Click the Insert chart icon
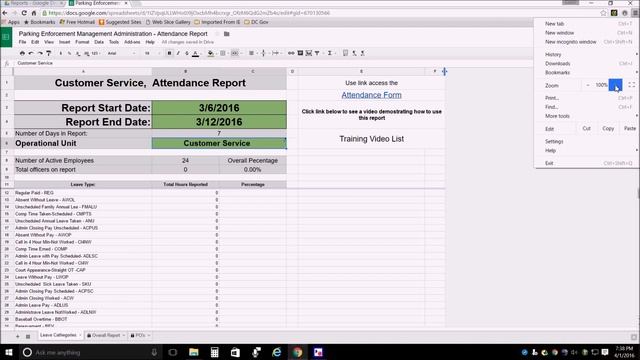 pyautogui.click(x=309, y=53)
